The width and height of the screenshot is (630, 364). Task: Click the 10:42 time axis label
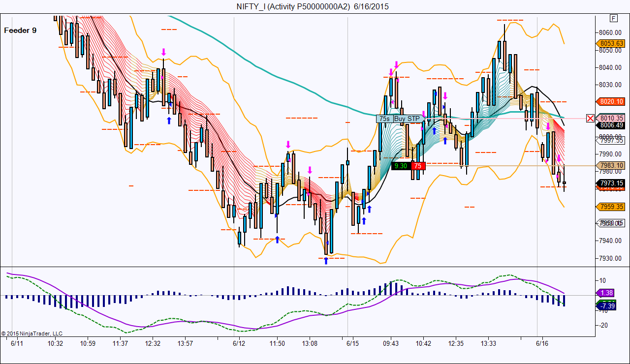point(423,343)
